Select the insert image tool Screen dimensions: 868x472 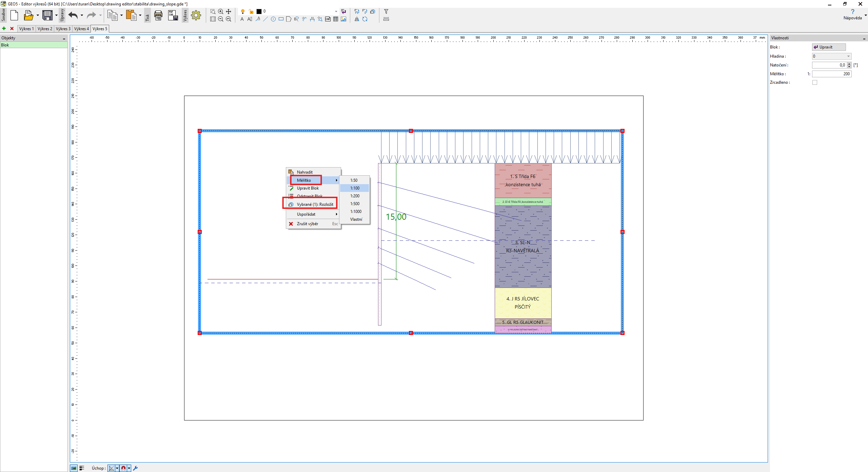coord(343,19)
